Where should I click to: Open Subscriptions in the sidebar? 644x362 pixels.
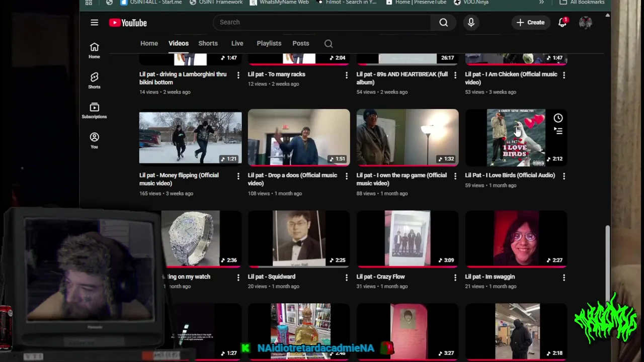point(94,111)
